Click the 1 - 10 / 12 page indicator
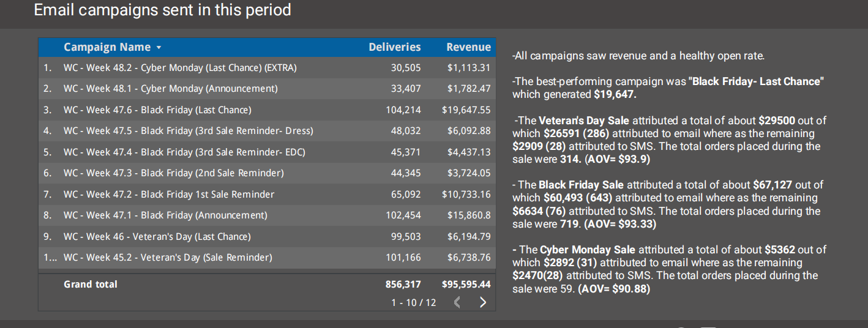The width and height of the screenshot is (868, 328). [414, 302]
